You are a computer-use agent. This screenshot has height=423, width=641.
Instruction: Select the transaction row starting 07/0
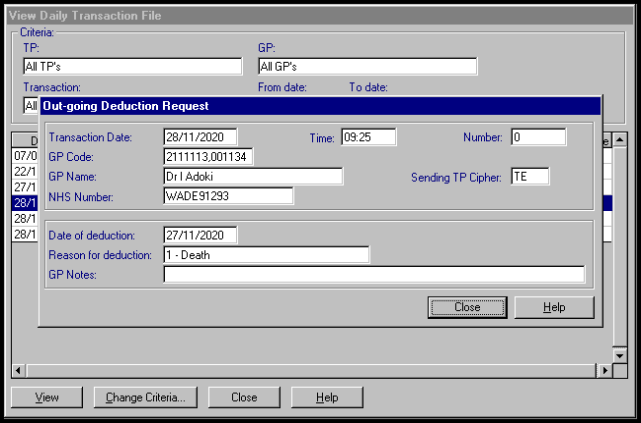click(x=25, y=156)
